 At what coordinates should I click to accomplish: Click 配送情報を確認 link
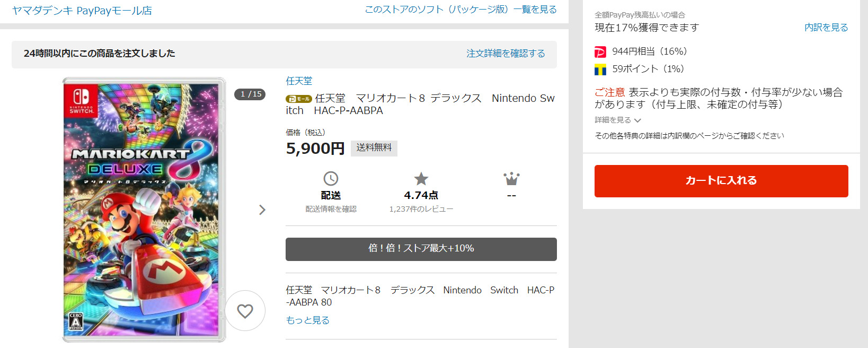coord(331,209)
